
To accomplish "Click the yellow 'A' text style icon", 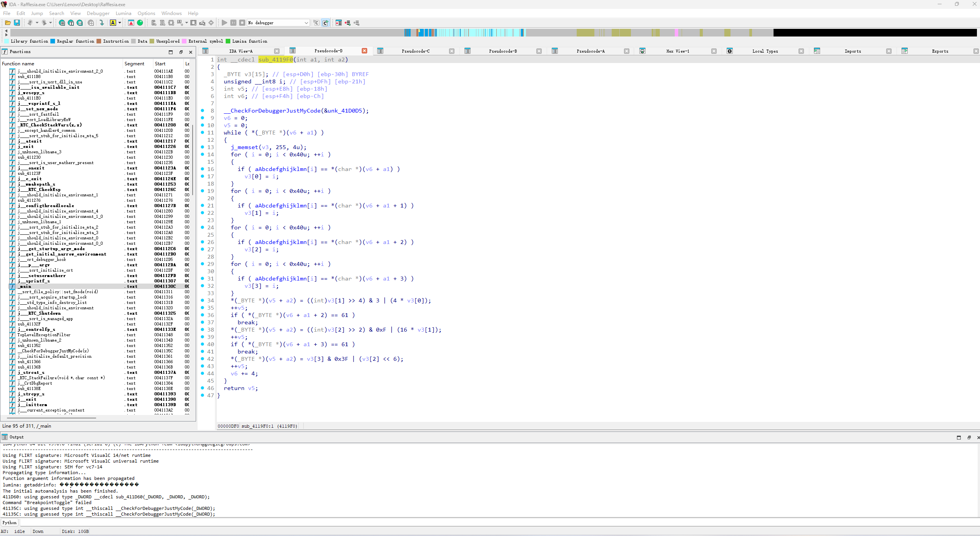I will 113,23.
